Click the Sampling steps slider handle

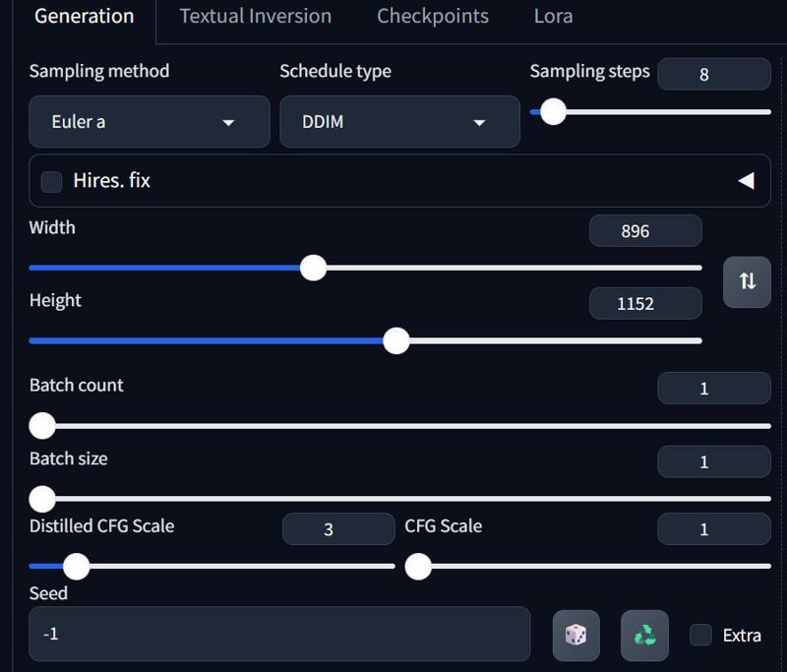pyautogui.click(x=553, y=112)
